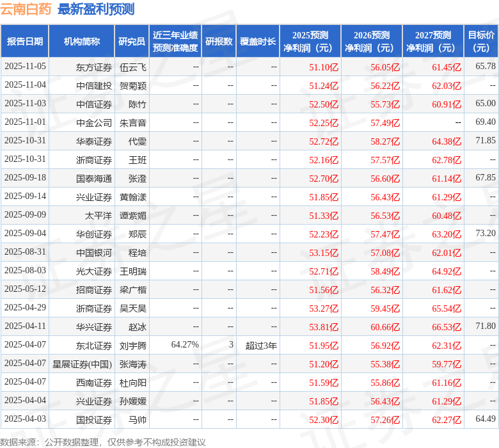This screenshot has height=448, width=499.
Task: Click researcher name 黄翰漾
Action: 133,196
